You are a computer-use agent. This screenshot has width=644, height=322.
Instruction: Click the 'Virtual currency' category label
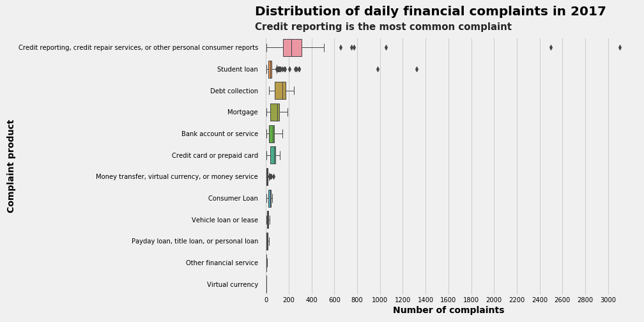(232, 284)
